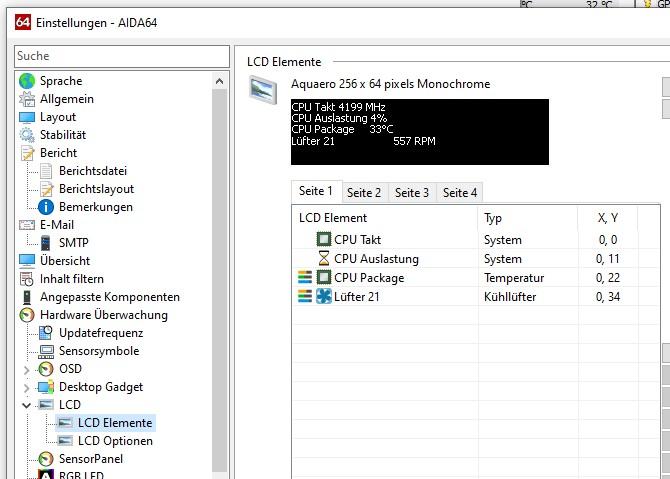Open the Seite 3 tab
The width and height of the screenshot is (670, 479).
click(412, 193)
